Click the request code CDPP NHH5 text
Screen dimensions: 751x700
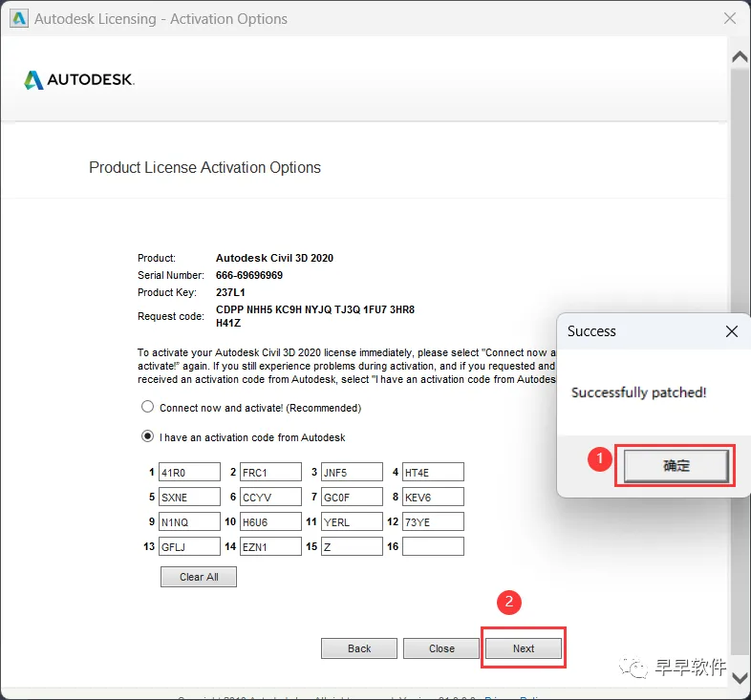click(315, 316)
